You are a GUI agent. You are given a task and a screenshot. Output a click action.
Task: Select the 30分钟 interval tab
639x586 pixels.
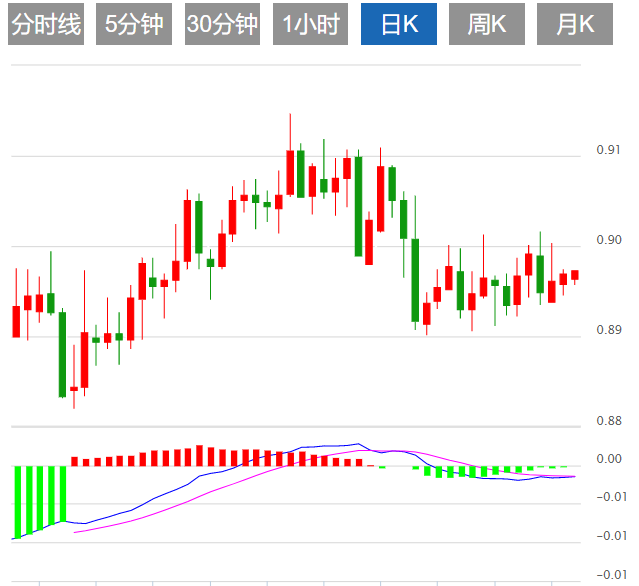pos(222,24)
